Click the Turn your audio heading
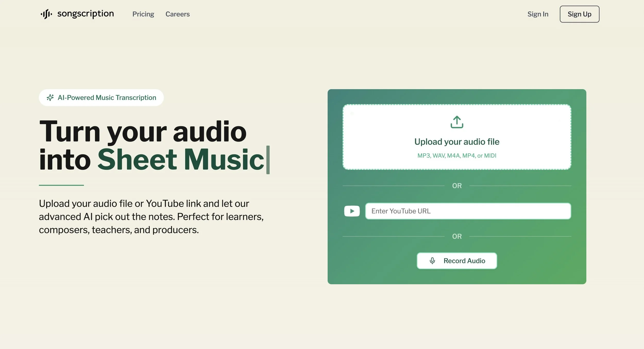 point(143,132)
